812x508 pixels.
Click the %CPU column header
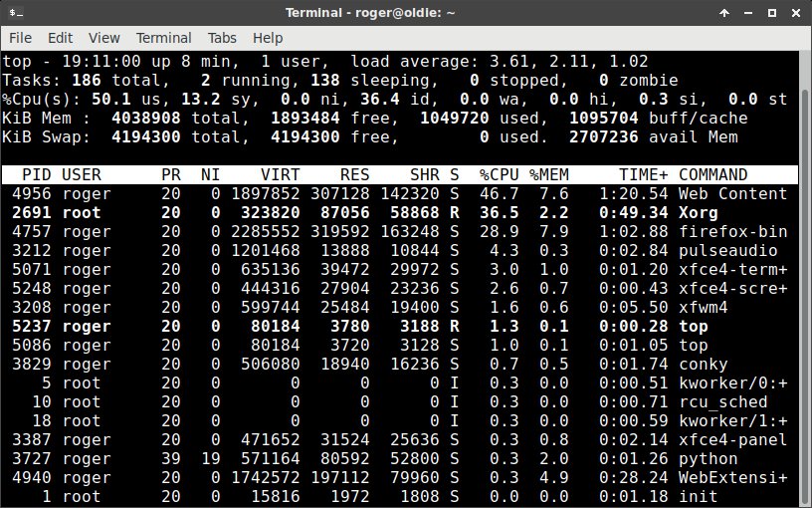(x=500, y=174)
